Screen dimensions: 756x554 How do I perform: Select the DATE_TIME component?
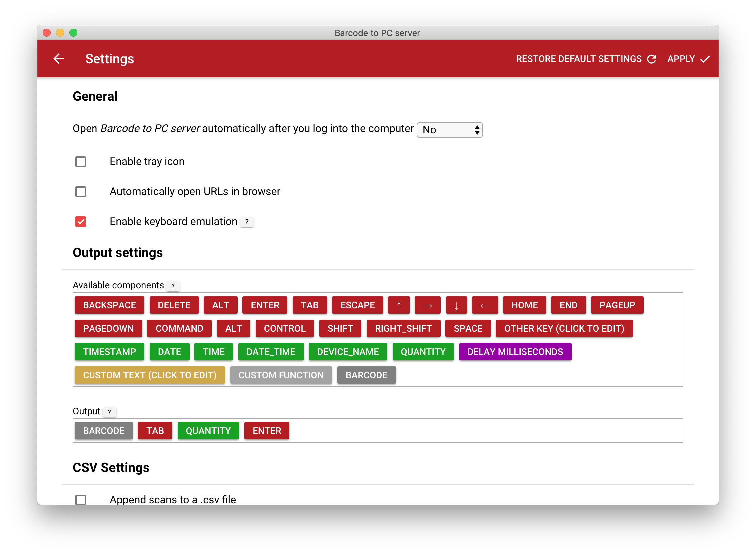271,352
